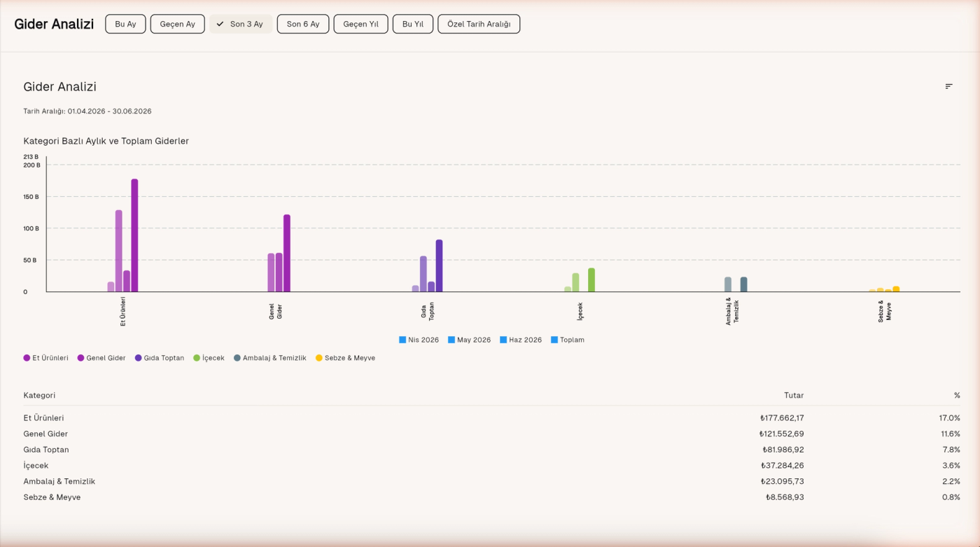Viewport: 980px width, 547px height.
Task: Toggle the Nis 2026 series in the legend
Action: (419, 340)
